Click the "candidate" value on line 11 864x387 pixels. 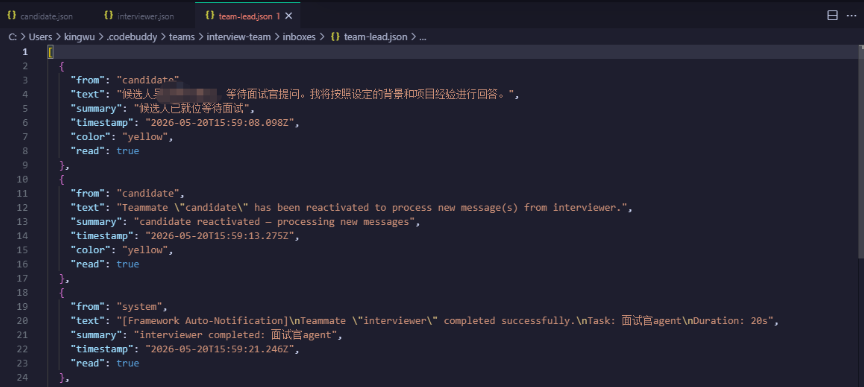(148, 194)
